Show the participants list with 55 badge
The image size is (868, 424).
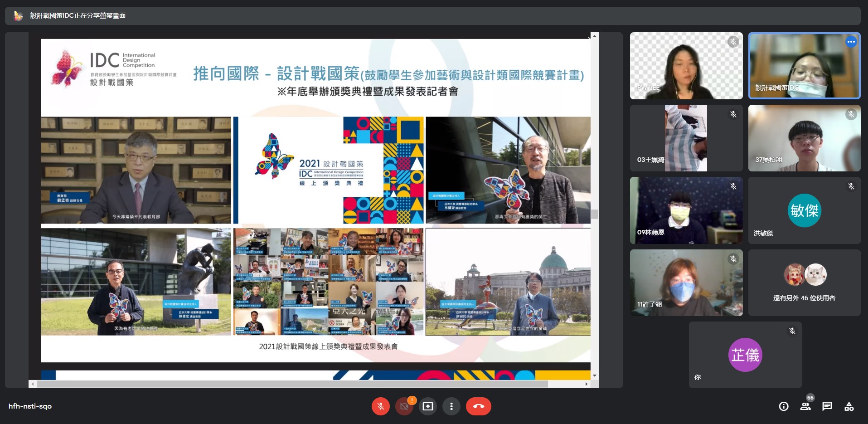pos(805,406)
